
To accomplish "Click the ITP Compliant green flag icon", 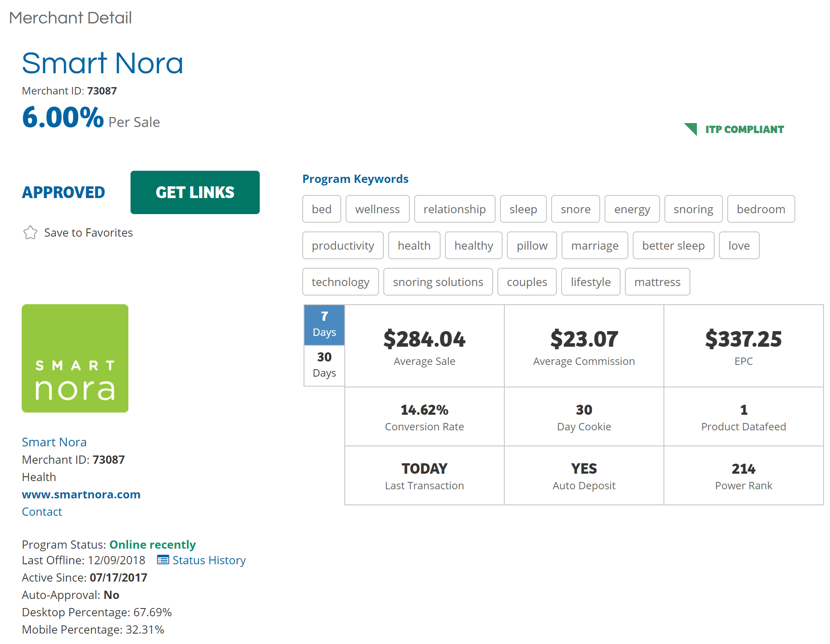I will click(691, 129).
